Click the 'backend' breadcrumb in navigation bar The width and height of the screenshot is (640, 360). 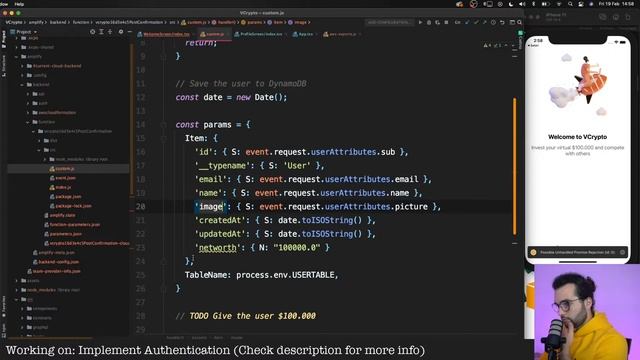coord(58,22)
